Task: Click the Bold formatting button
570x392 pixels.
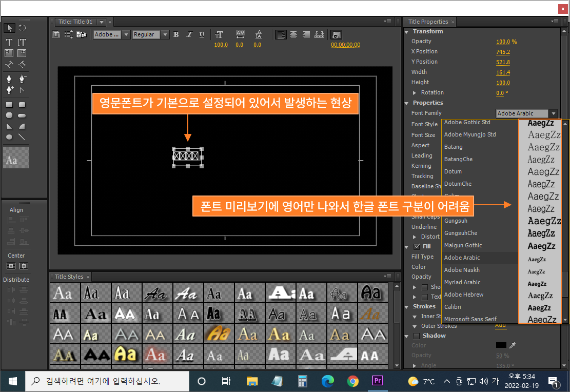Action: coord(176,34)
